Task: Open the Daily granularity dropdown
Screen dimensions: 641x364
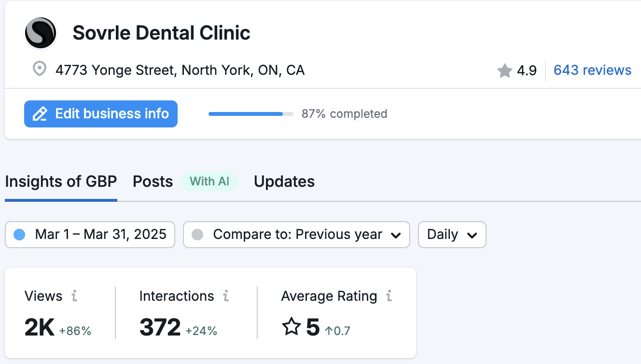Action: point(452,234)
